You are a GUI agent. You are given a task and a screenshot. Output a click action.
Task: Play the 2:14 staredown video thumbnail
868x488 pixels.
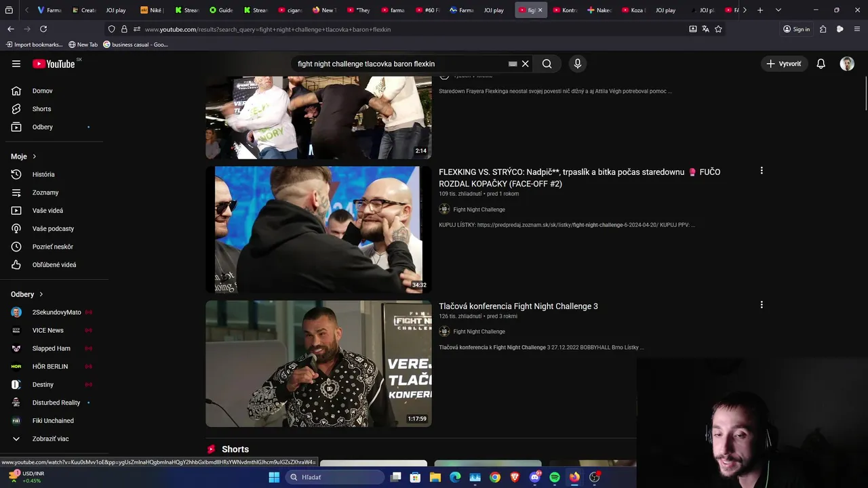click(x=319, y=117)
